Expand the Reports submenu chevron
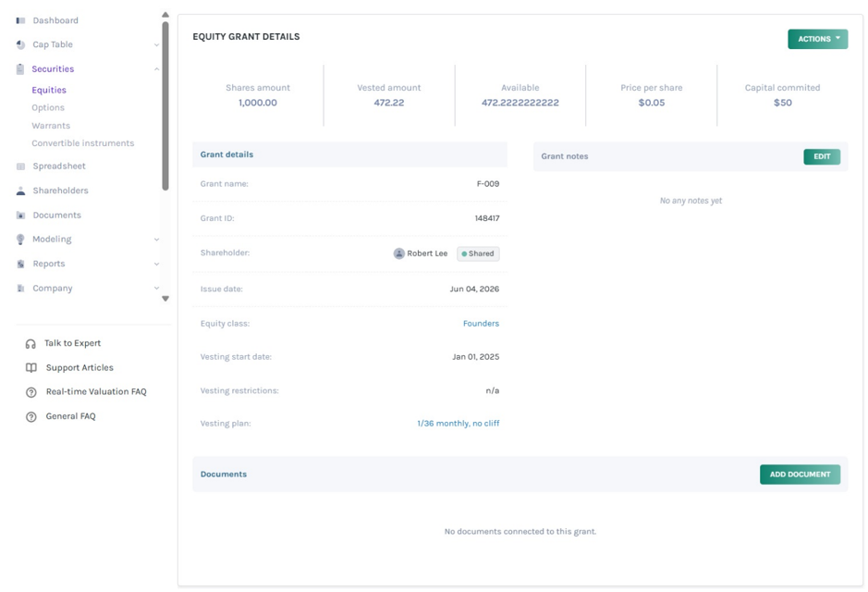This screenshot has height=592, width=868. click(156, 265)
